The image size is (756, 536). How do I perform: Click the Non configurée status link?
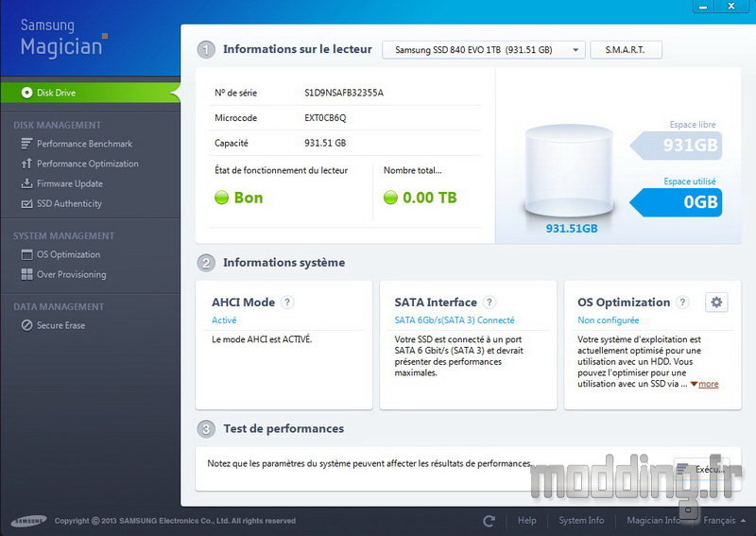[608, 320]
